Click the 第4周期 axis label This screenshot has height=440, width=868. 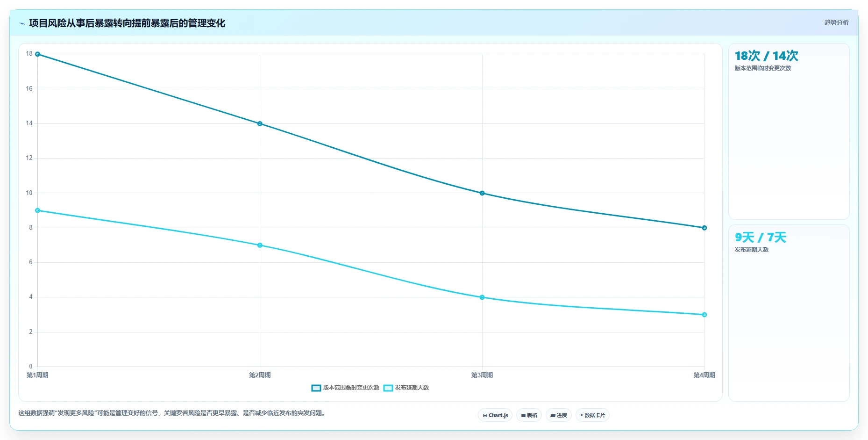click(x=704, y=375)
